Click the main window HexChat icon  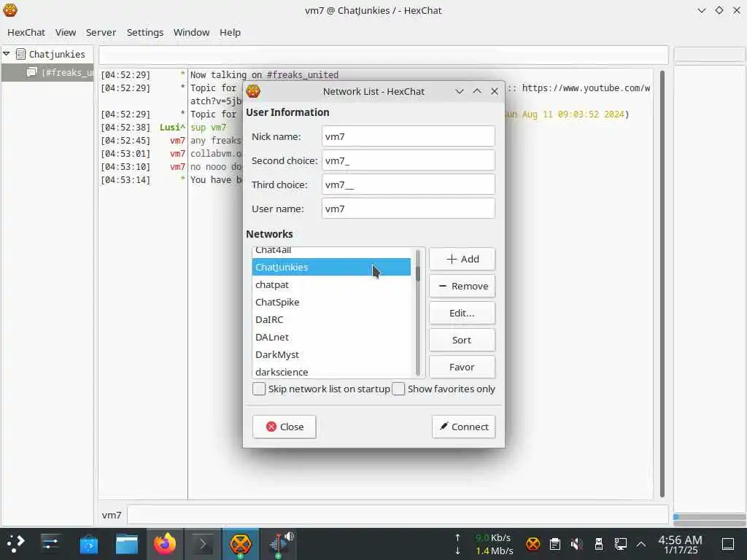10,10
